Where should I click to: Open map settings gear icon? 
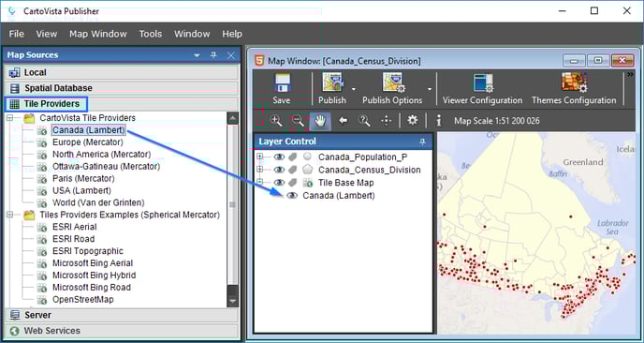point(413,120)
